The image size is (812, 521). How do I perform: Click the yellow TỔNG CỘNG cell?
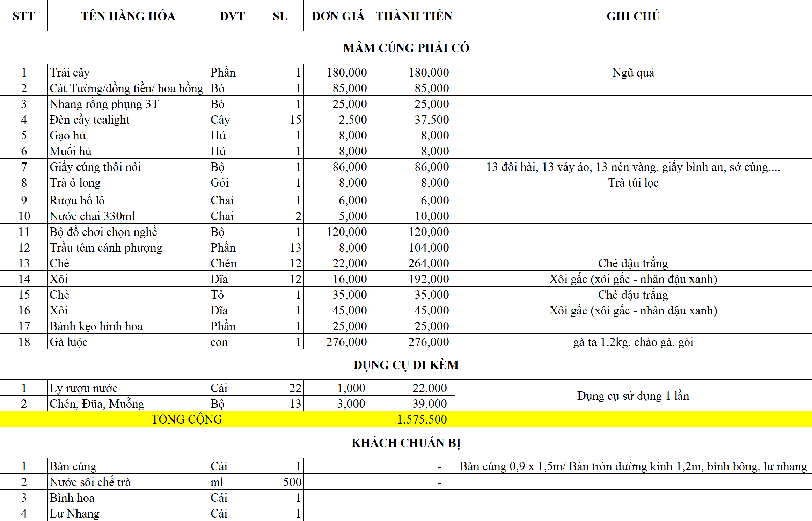pyautogui.click(x=186, y=419)
